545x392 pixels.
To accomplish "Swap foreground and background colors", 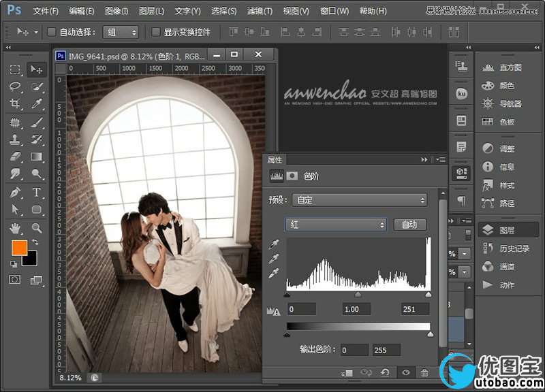I will tap(35, 242).
